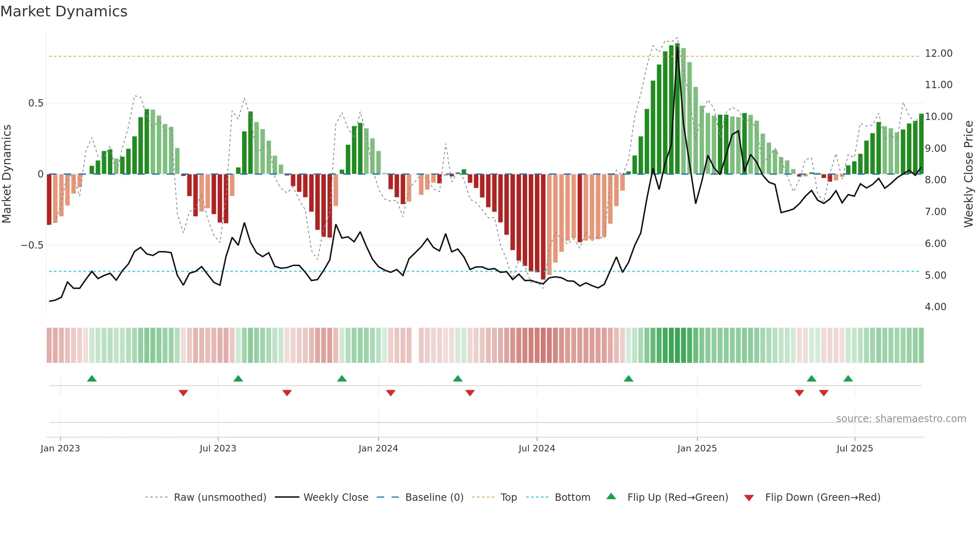The height and width of the screenshot is (551, 980).
Task: Click the left-axis title Market Dynamics
Action: (x=7, y=174)
